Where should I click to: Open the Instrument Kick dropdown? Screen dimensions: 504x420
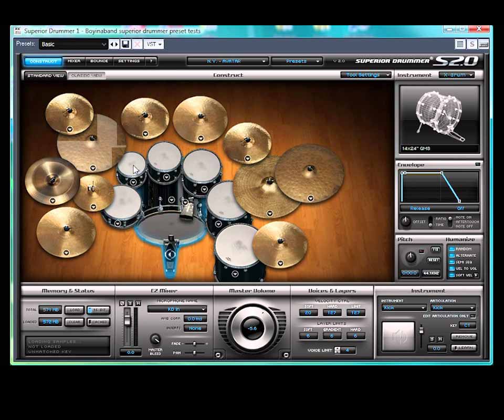click(x=404, y=308)
